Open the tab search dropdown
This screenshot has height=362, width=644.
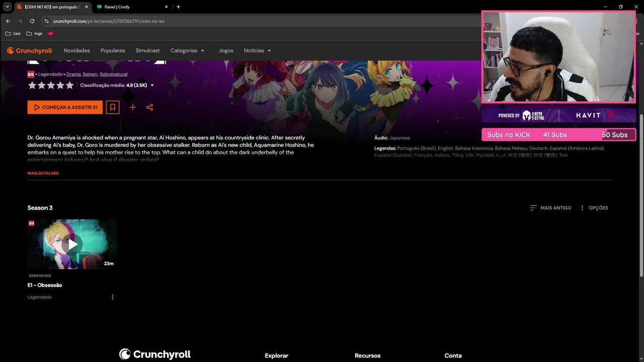pos(7,7)
